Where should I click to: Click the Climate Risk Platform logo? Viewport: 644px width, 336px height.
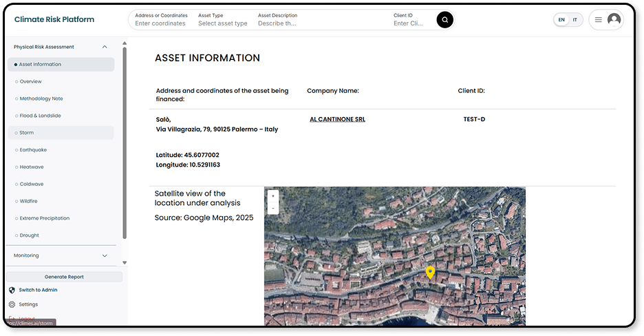pyautogui.click(x=54, y=19)
